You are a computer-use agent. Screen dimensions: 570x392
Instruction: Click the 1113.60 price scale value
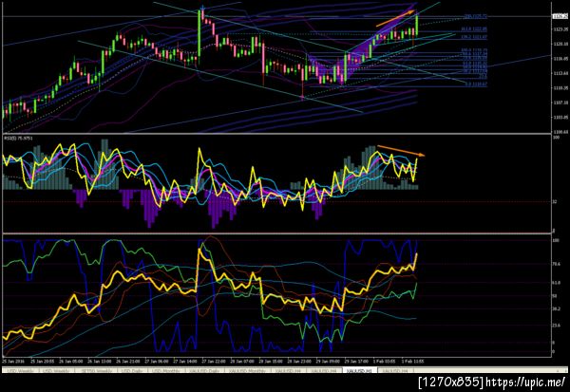(x=560, y=73)
